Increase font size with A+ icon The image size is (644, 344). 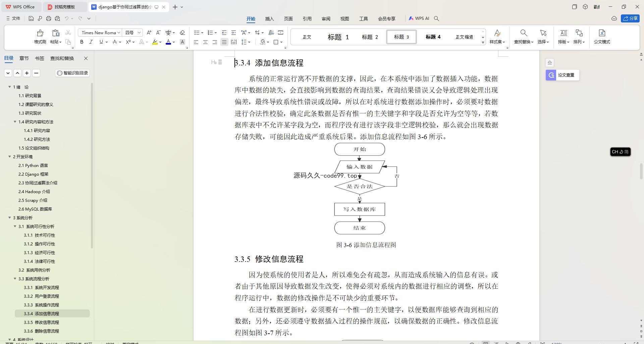point(149,33)
